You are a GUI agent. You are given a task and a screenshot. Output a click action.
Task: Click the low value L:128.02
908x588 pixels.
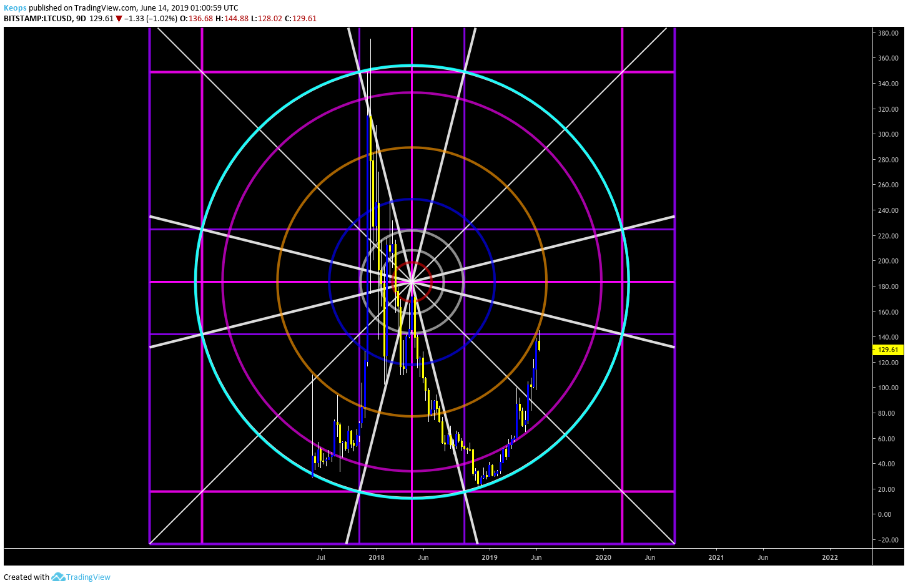point(267,19)
